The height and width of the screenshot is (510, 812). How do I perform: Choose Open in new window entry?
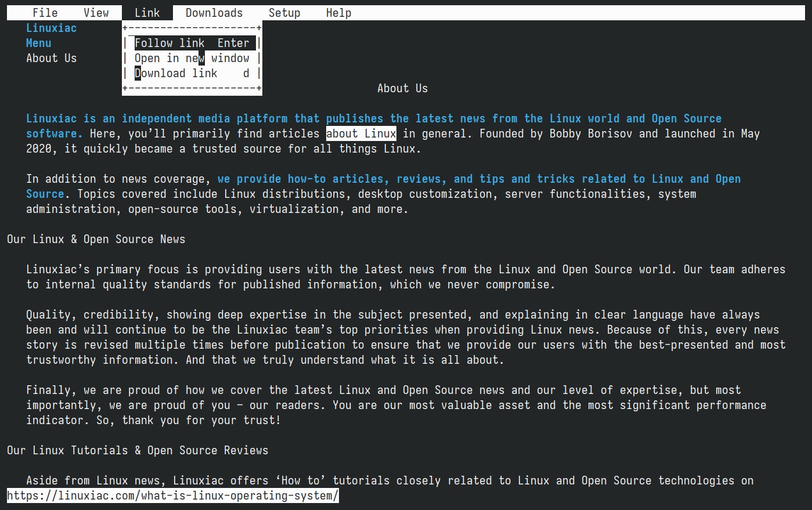[x=192, y=58]
